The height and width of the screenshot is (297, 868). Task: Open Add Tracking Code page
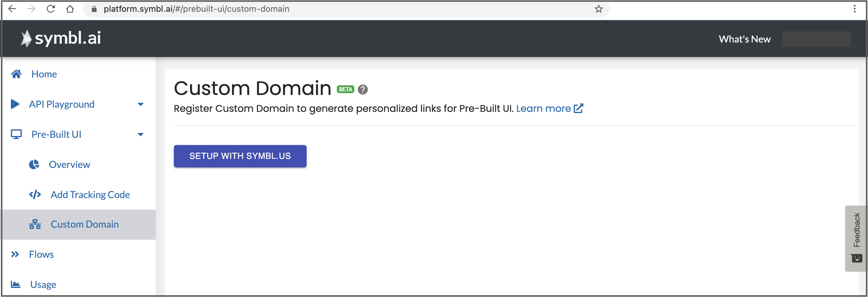coord(90,194)
